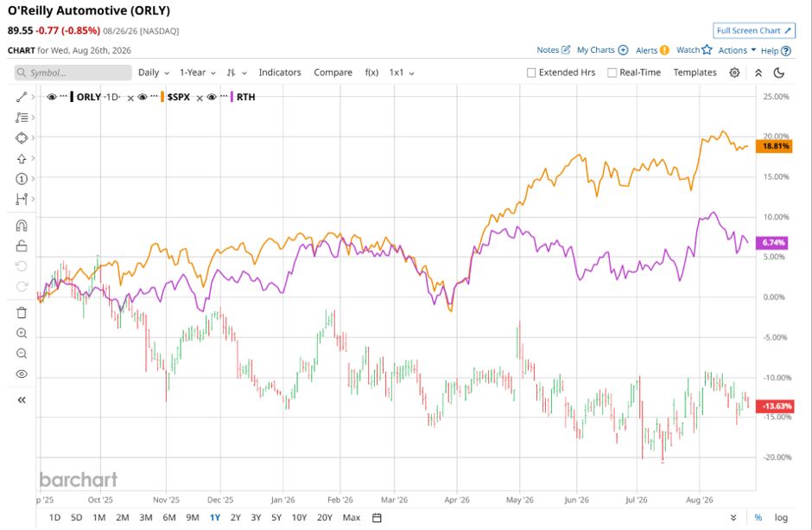Click the orange $SPX color swatch
The width and height of the screenshot is (812, 530).
pos(162,97)
